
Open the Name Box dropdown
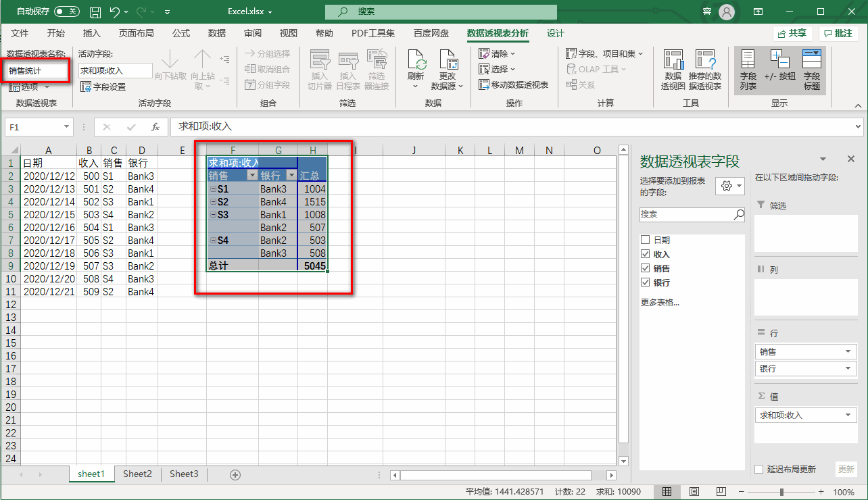tap(67, 126)
